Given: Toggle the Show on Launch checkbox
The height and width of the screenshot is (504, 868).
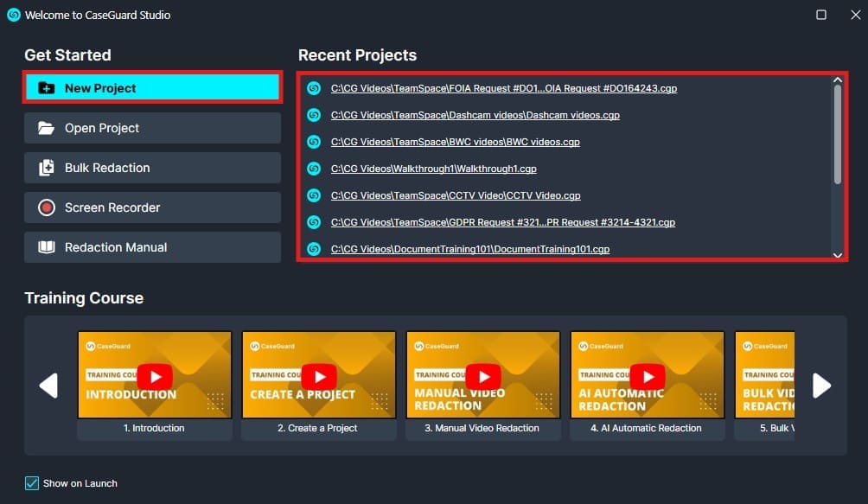Looking at the screenshot, I should click(32, 483).
